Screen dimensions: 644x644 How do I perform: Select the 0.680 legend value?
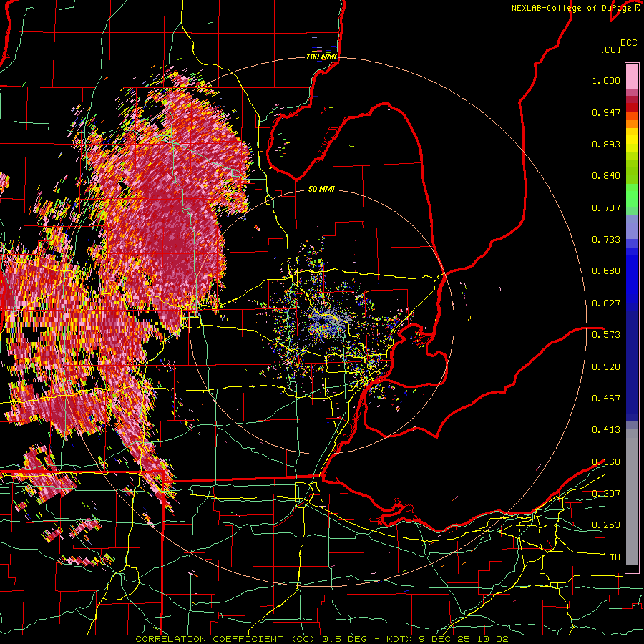click(x=606, y=271)
